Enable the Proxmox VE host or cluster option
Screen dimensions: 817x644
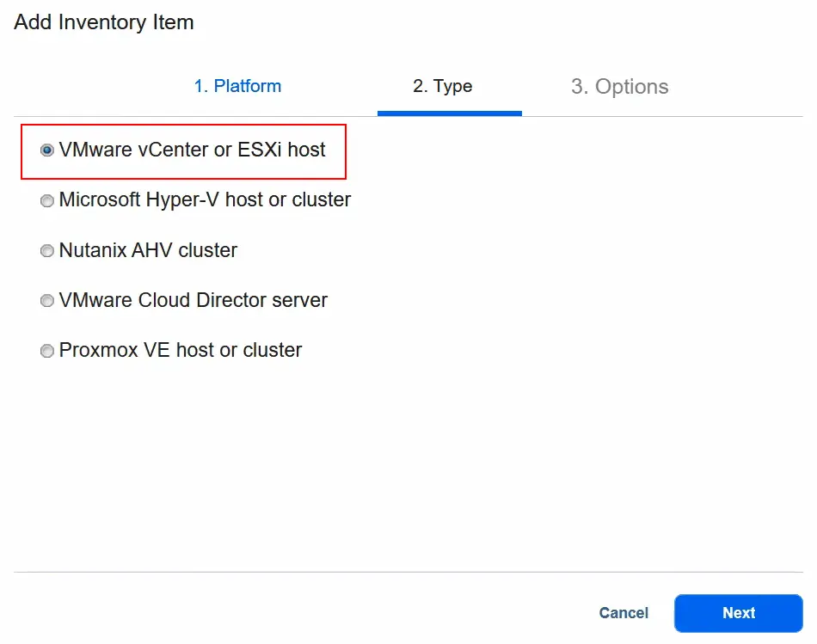(47, 350)
